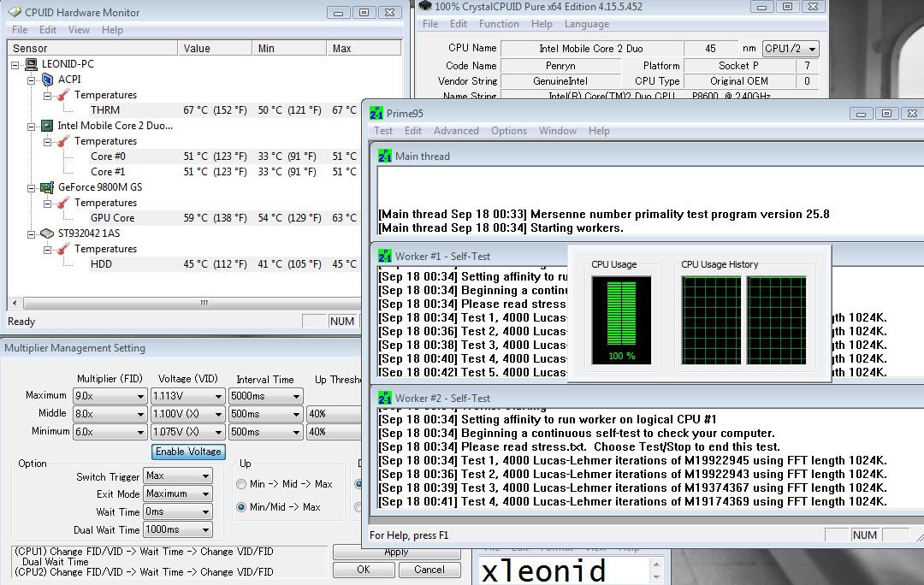This screenshot has width=924, height=585.
Task: Click the Enable Voltage button
Action: (188, 452)
